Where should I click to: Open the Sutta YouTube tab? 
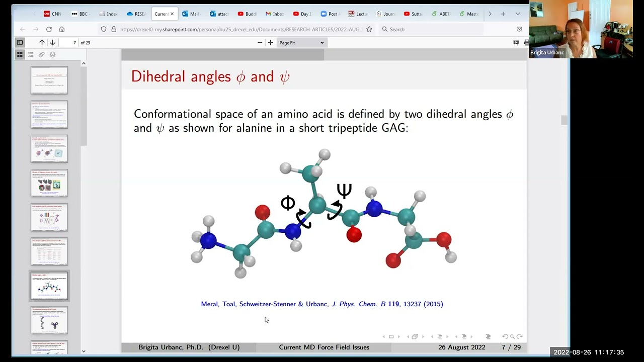[413, 14]
